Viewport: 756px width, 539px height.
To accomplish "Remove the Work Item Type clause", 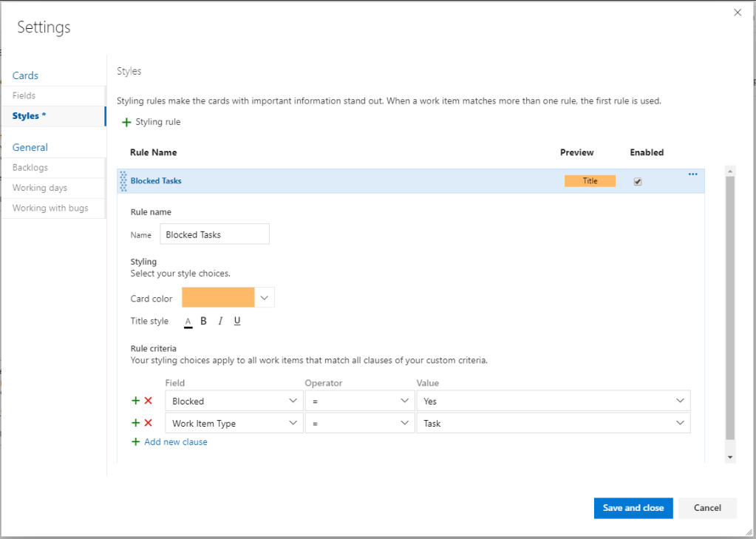I will (x=148, y=423).
